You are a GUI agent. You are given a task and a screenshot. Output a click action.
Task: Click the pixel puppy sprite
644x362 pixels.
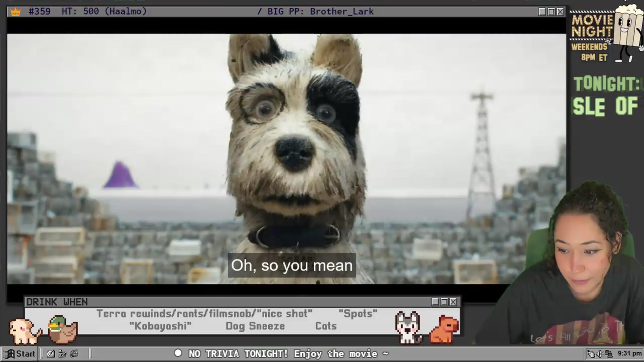click(25, 331)
